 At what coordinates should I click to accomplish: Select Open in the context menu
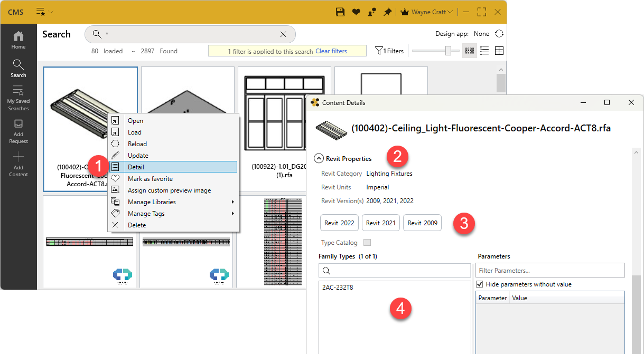(x=174, y=121)
